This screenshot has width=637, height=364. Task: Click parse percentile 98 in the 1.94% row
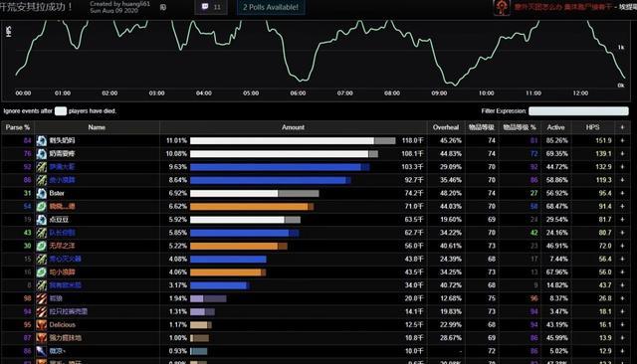click(27, 298)
